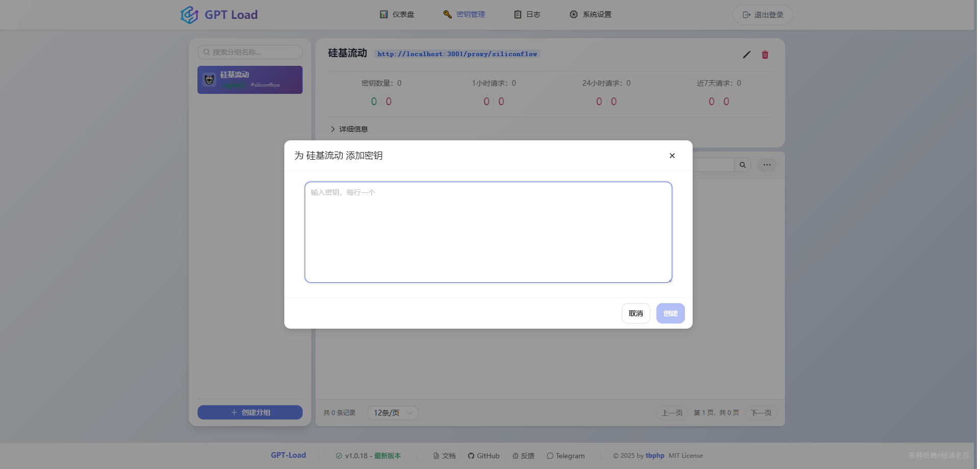Image resolution: width=980 pixels, height=469 pixels.
Task: Open the Telegram icon link in footer
Action: click(550, 456)
